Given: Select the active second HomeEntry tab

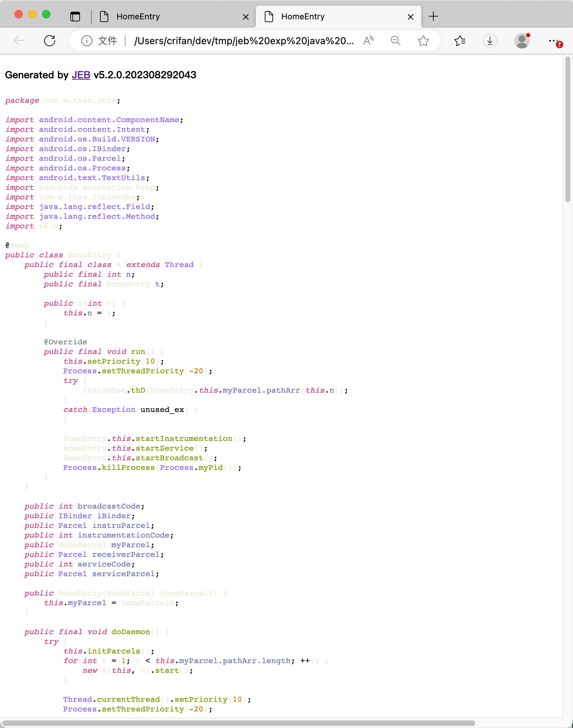Looking at the screenshot, I should click(x=339, y=17).
